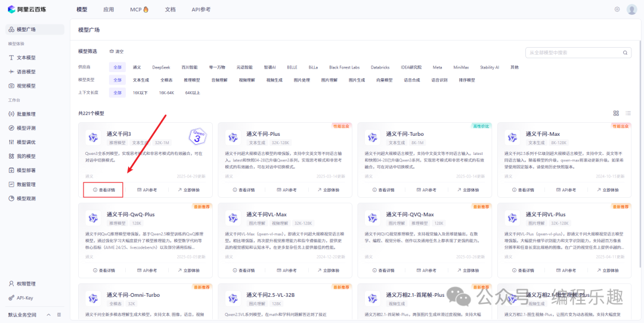This screenshot has width=644, height=323.
Task: Click 立即体验 for 通义千问VL-Plus
Action: click(608, 271)
